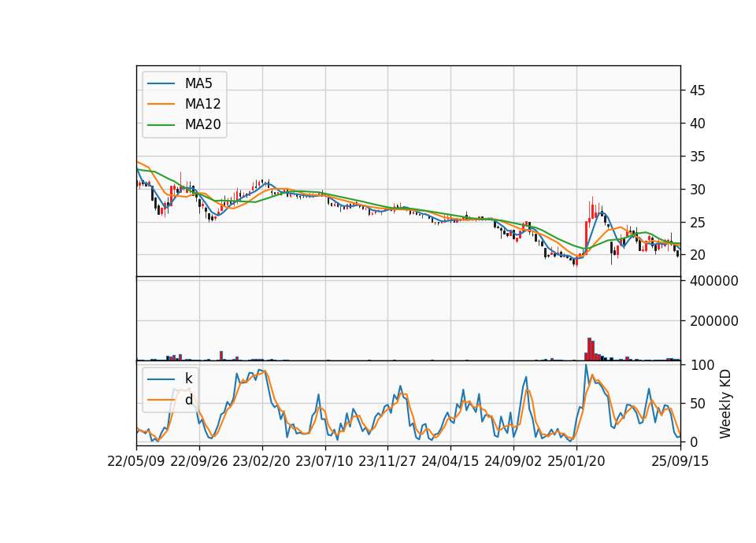Click the 25/01/20 date label

tap(576, 462)
